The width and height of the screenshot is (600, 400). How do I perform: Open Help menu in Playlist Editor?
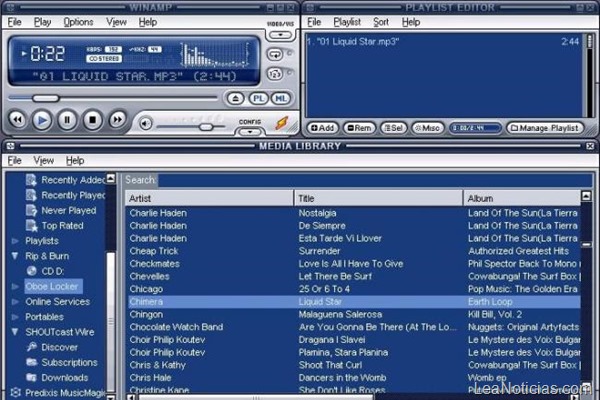click(x=411, y=22)
